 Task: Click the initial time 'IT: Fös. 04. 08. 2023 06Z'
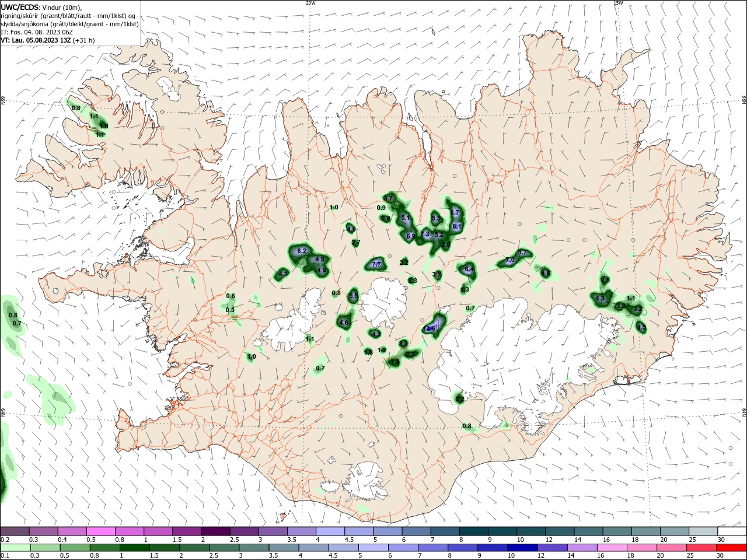[x=36, y=32]
